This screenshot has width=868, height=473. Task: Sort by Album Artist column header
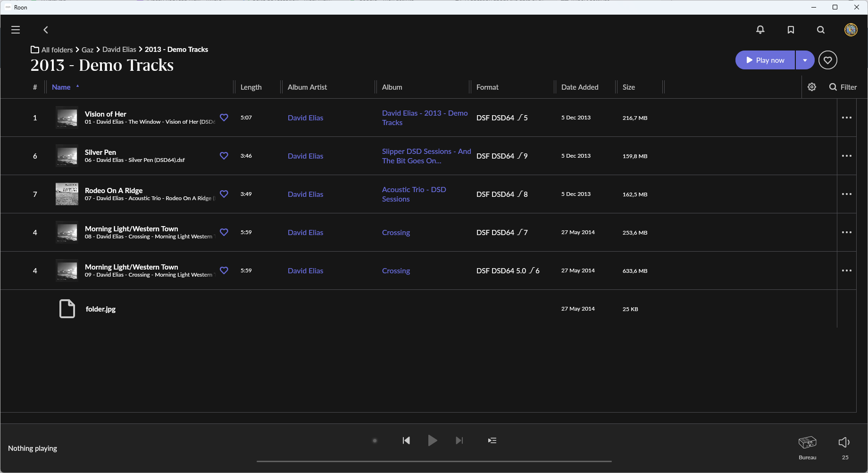tap(307, 87)
